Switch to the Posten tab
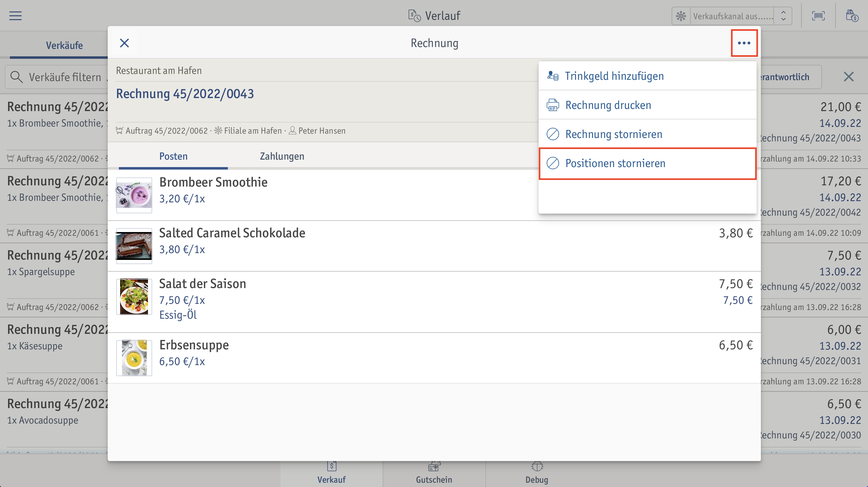 [x=173, y=156]
